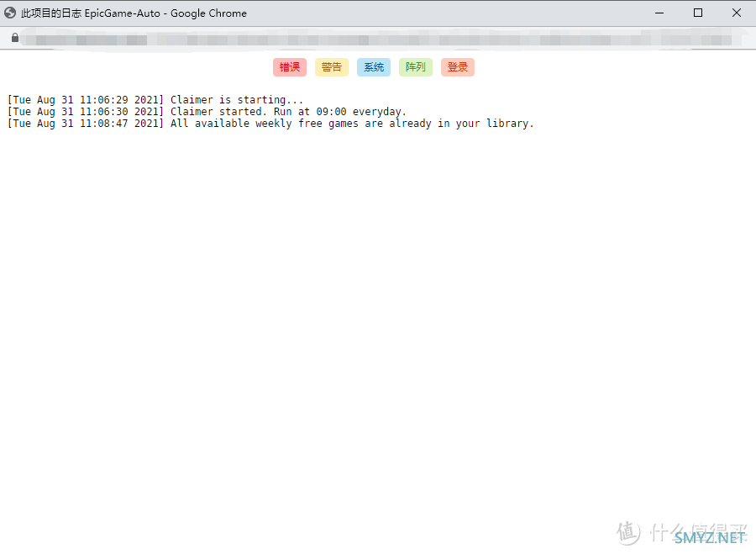Minimize the Chrome log window
The height and width of the screenshot is (554, 756).
(659, 13)
